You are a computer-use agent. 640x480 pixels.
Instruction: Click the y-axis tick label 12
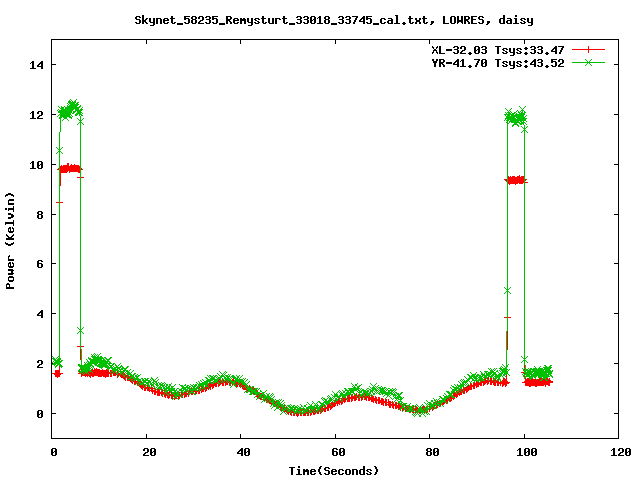point(36,115)
